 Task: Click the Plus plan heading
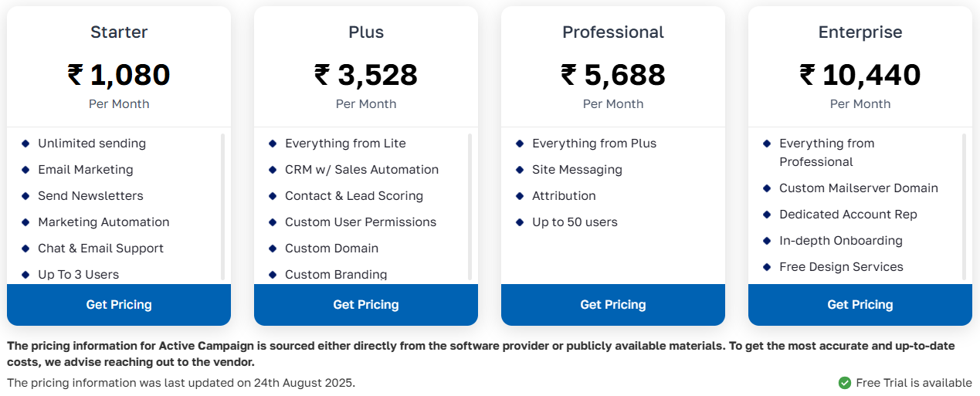pos(366,32)
